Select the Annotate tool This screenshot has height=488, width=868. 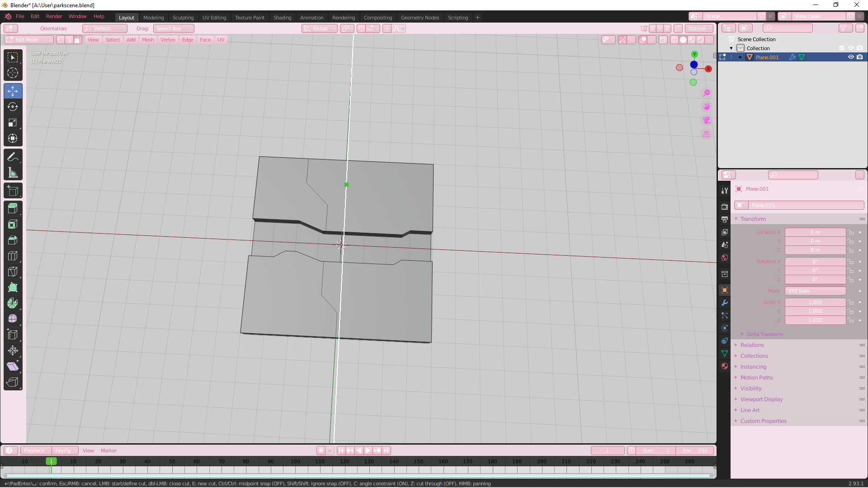point(13,157)
